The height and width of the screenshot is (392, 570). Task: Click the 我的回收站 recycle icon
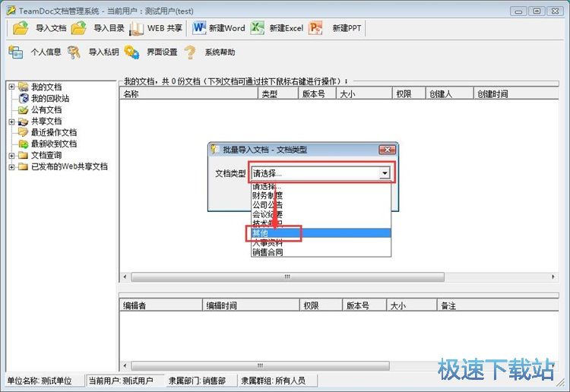[24, 98]
